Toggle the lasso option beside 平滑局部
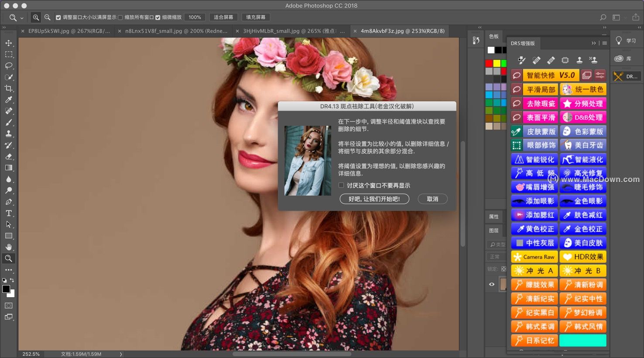This screenshot has height=358, width=644. [517, 89]
